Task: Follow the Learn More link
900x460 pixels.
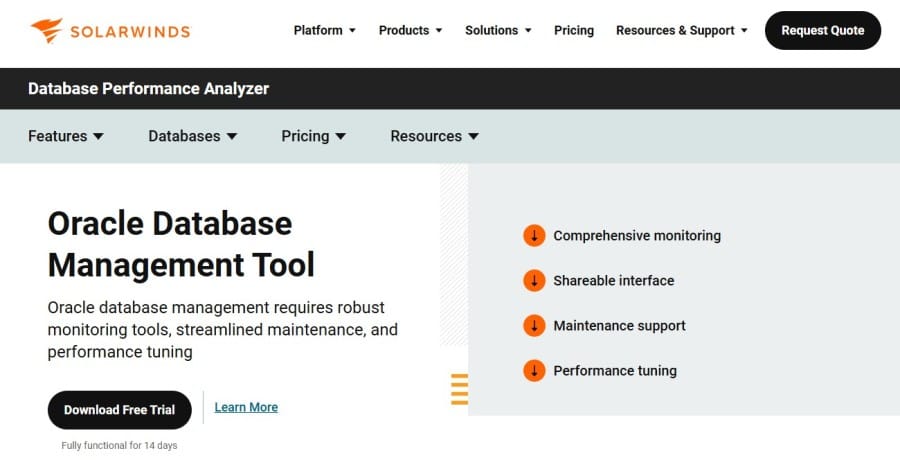Action: (246, 407)
